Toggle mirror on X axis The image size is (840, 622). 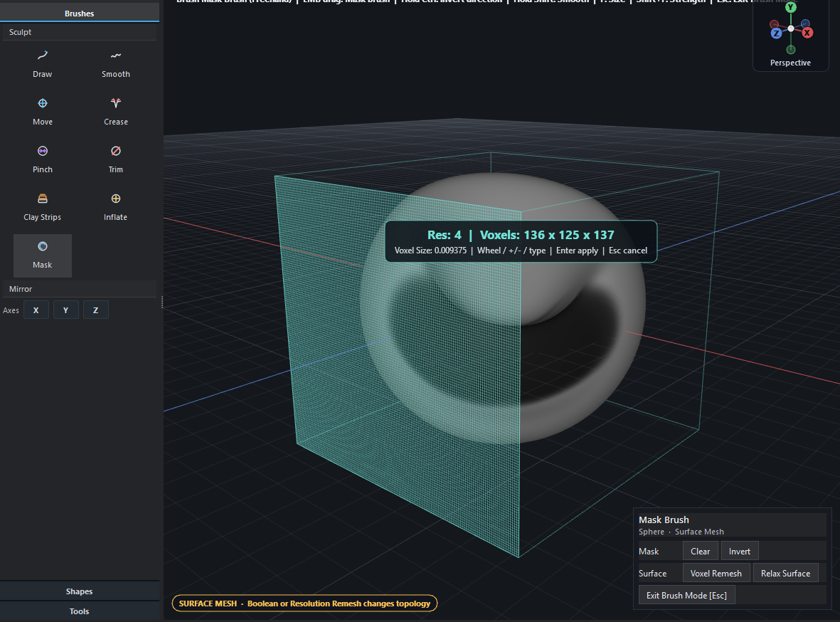pos(36,310)
